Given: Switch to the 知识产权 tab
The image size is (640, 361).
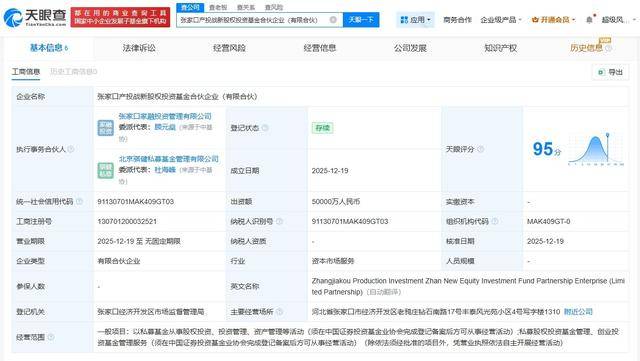Looking at the screenshot, I should coord(500,48).
